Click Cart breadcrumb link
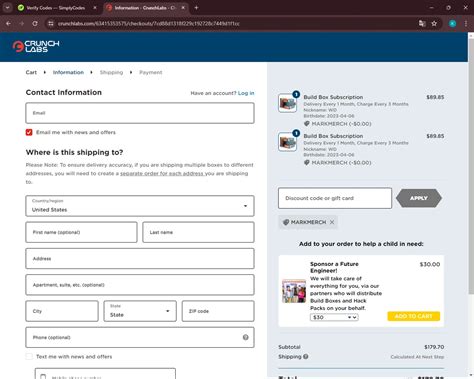Viewport: 474px width, 379px height. [31, 72]
